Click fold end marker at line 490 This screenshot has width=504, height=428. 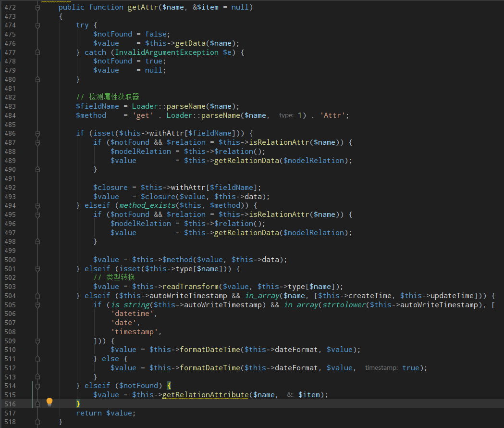coord(37,170)
